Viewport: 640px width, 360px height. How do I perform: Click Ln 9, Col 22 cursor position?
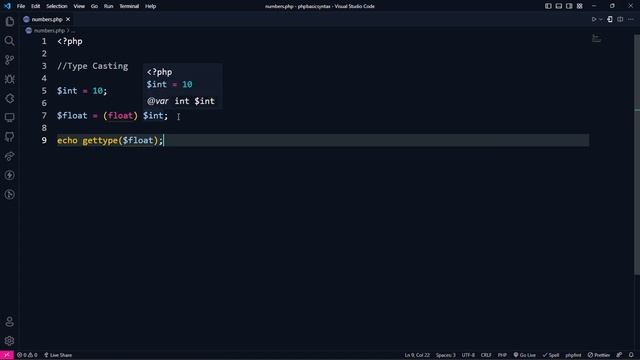[417, 355]
